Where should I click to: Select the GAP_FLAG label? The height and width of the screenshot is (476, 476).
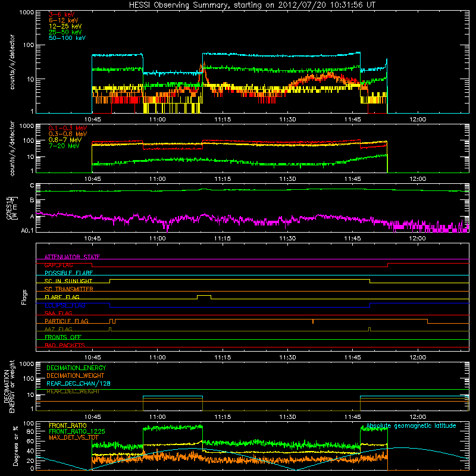coord(58,265)
